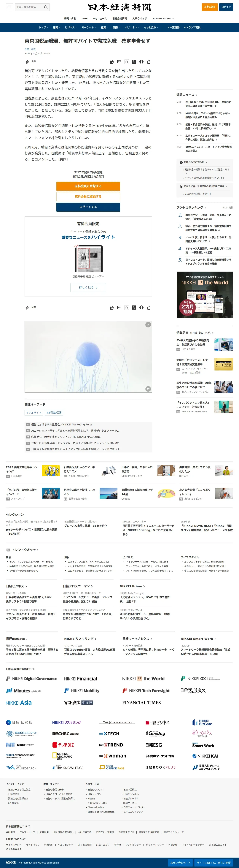Click the 有料会員に登録する button

(x=88, y=186)
